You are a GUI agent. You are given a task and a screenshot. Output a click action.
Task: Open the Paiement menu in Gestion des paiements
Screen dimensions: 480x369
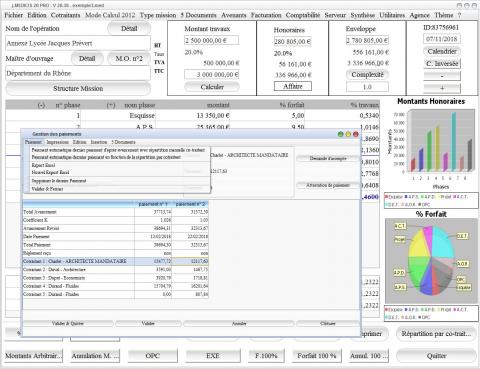click(33, 142)
